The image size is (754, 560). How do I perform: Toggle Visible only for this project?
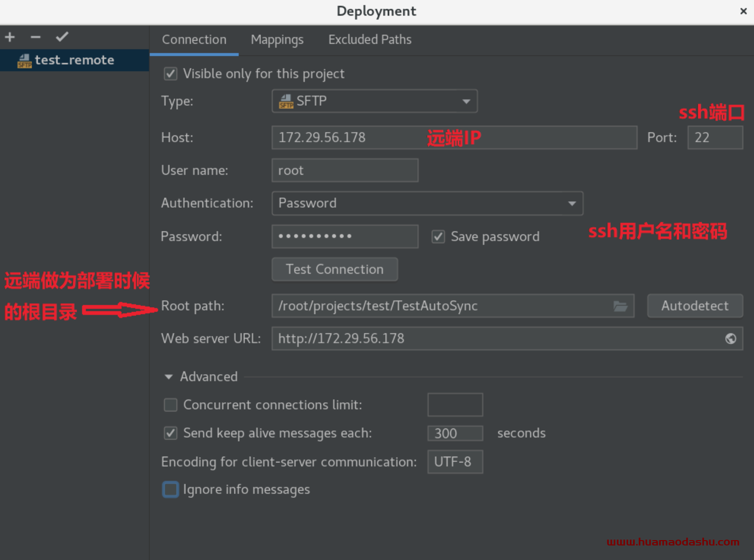click(170, 74)
